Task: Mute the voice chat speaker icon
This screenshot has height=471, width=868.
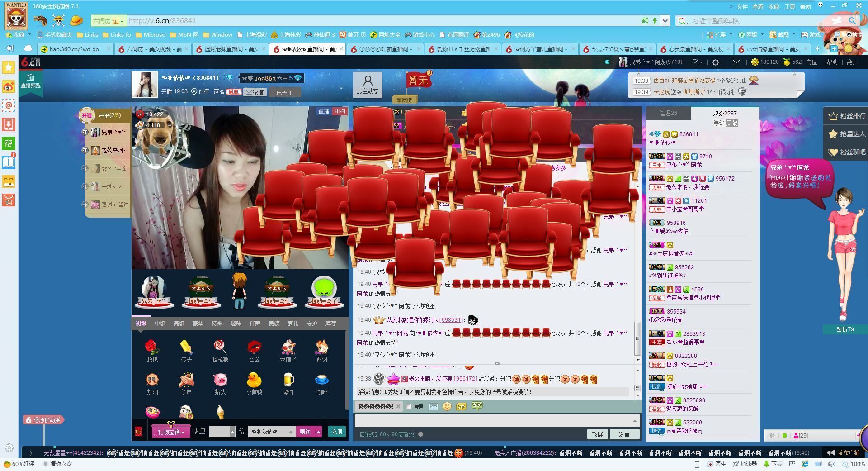Action: pyautogui.click(x=771, y=435)
